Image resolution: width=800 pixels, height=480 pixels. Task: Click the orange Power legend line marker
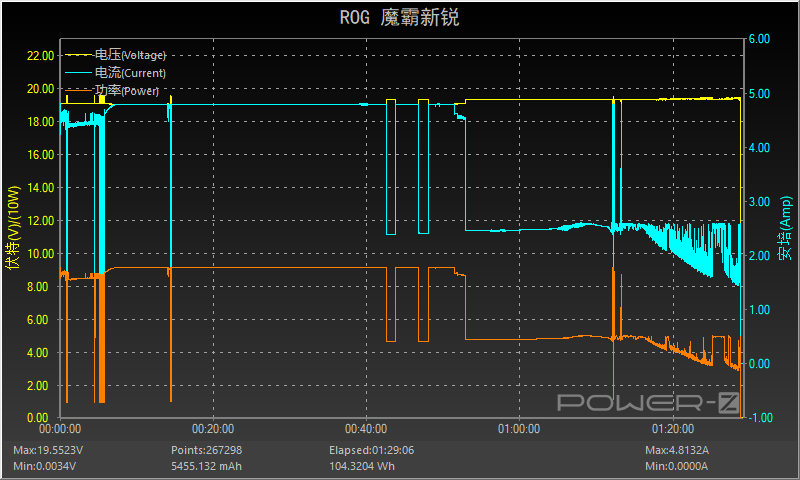click(78, 91)
